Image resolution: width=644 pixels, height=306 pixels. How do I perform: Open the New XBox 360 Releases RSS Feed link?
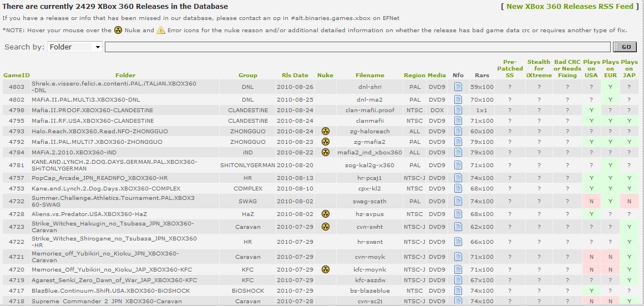(x=570, y=7)
